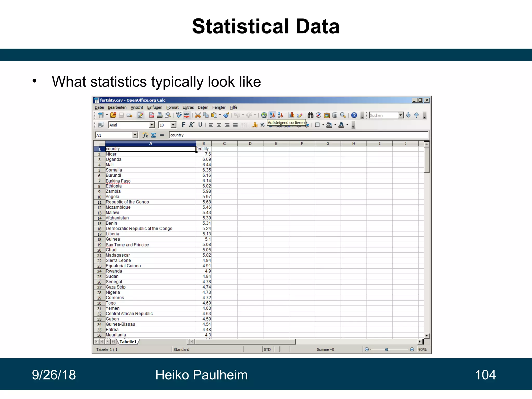Toggle bold with the F button
532x399 pixels.
[x=183, y=125]
